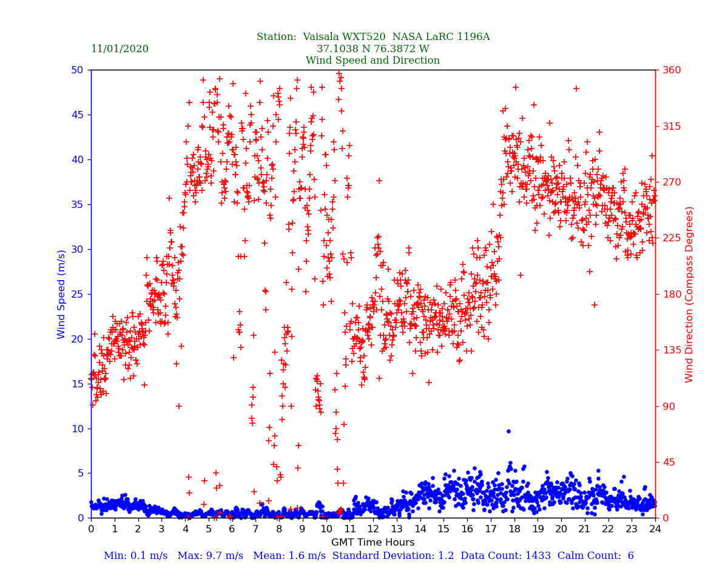Click the latitude longitude coordinates text
Viewport: 728px width, 582px height.
click(x=372, y=49)
